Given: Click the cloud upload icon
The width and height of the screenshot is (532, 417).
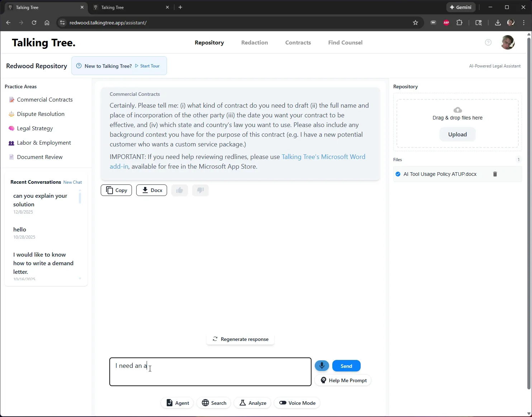Looking at the screenshot, I should click(457, 110).
